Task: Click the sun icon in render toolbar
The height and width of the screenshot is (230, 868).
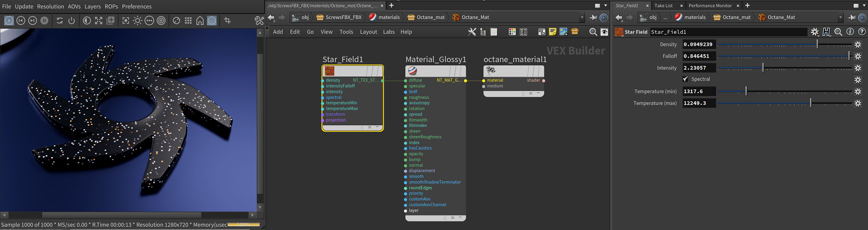Action: point(137,21)
